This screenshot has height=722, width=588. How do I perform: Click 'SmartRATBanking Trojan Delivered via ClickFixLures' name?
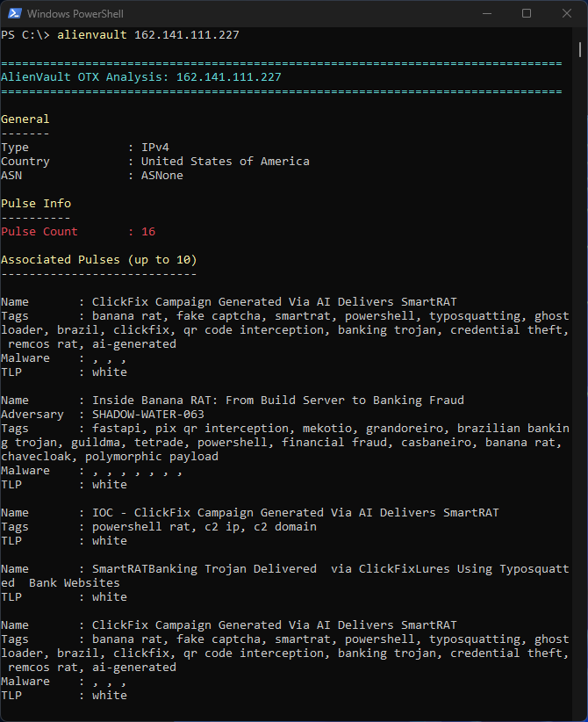click(x=330, y=568)
